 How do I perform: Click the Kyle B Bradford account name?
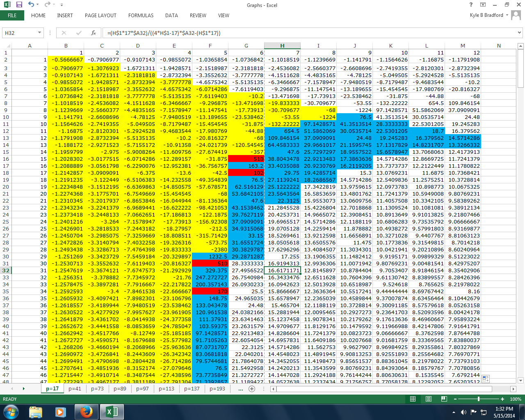tap(486, 15)
